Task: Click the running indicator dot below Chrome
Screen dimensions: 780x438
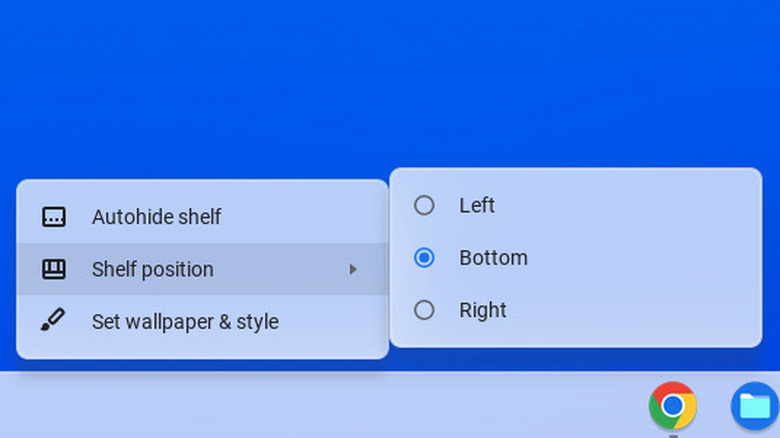Action: coord(672,434)
